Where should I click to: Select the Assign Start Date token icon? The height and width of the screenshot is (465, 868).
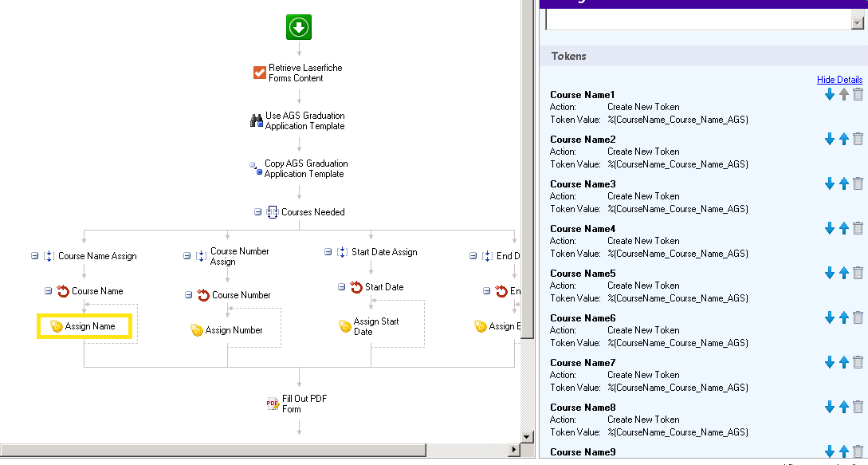[345, 326]
